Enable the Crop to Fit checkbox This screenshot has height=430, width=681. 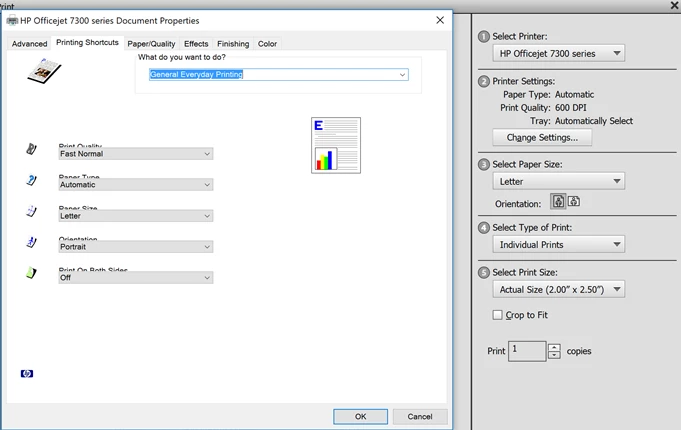point(497,315)
